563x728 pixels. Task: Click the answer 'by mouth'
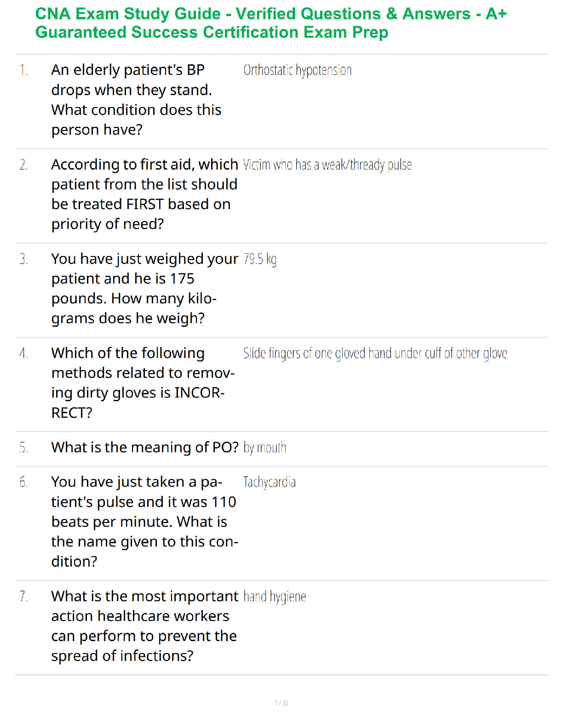click(265, 448)
